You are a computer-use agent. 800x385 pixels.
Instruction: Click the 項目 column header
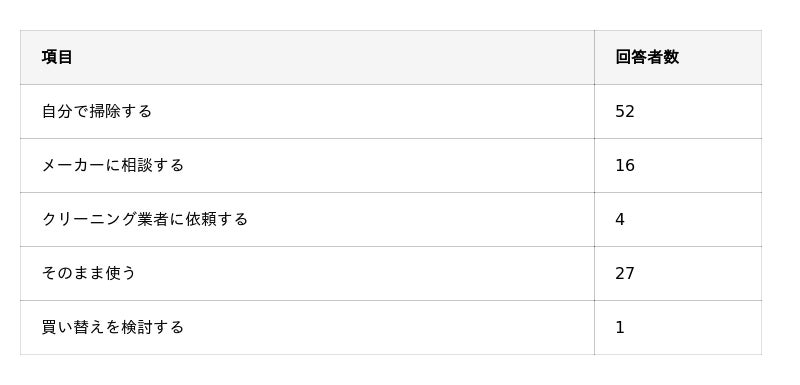[x=307, y=57]
